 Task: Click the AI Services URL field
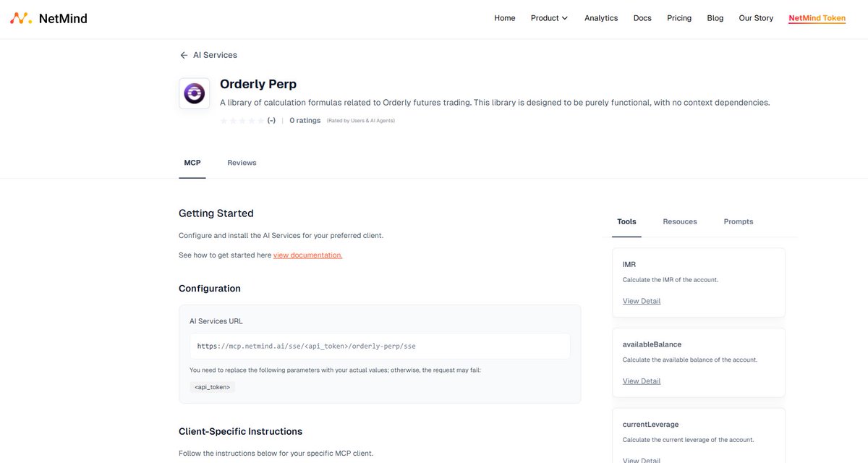(380, 346)
